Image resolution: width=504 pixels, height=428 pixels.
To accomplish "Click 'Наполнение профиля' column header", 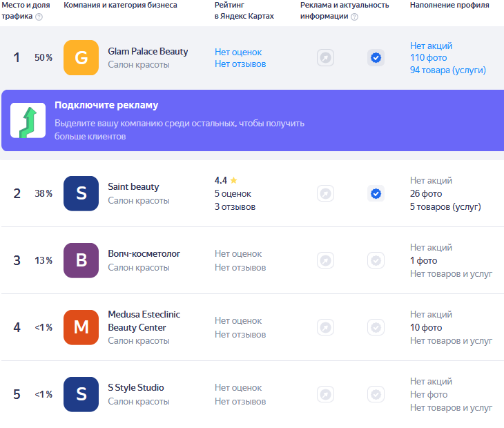I will click(x=449, y=5).
